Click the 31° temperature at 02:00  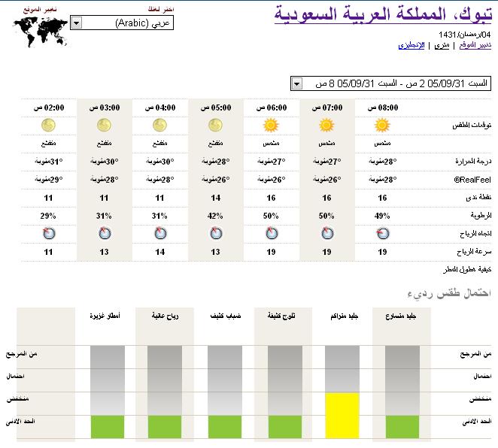pos(49,162)
